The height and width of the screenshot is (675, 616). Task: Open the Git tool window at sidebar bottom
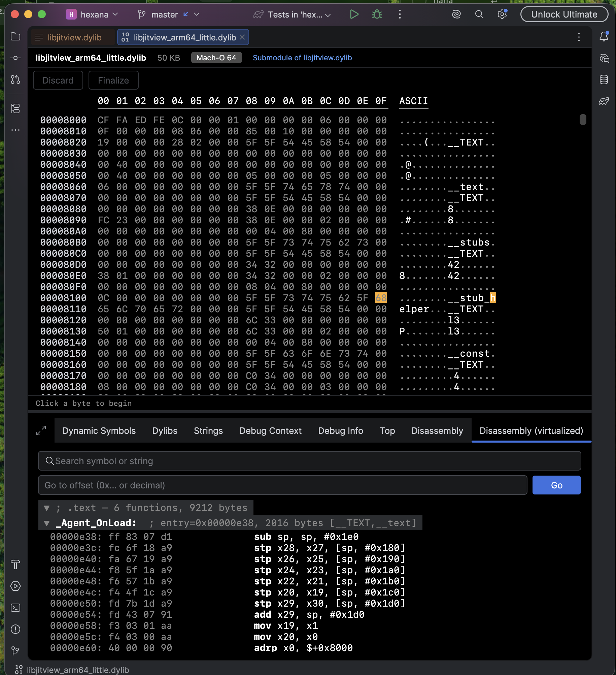click(15, 651)
